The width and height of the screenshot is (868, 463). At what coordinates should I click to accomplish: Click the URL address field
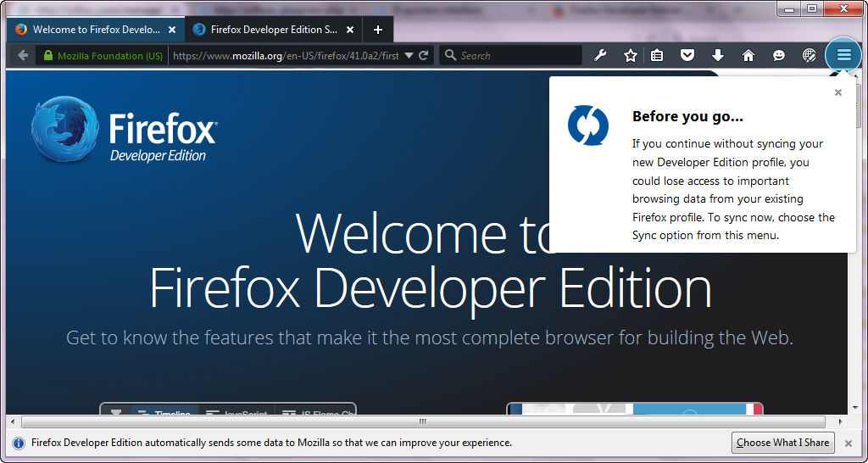(286, 55)
